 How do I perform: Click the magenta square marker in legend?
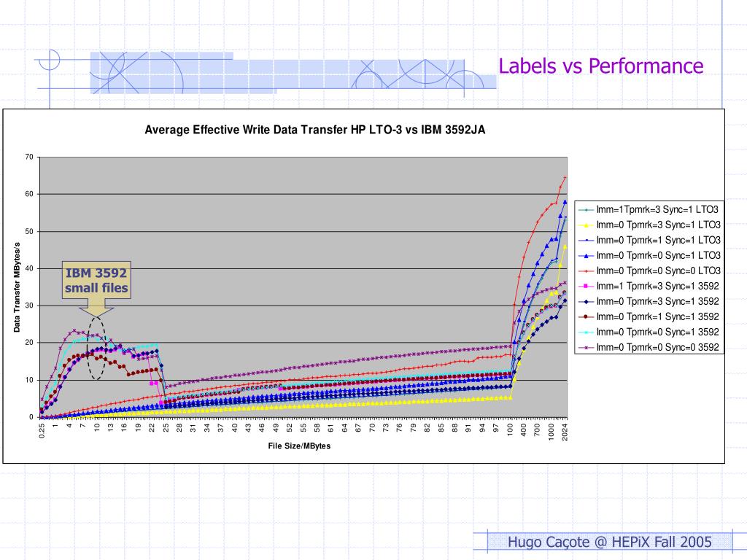pos(586,286)
